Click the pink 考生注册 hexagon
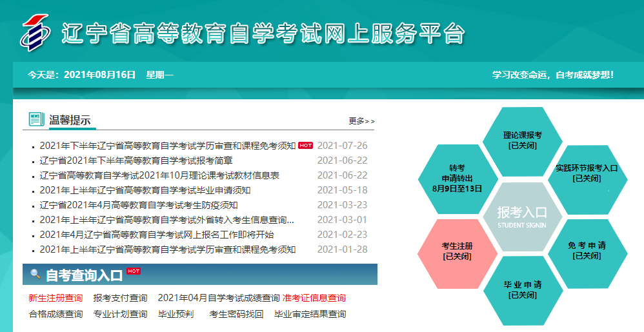 [457, 251]
